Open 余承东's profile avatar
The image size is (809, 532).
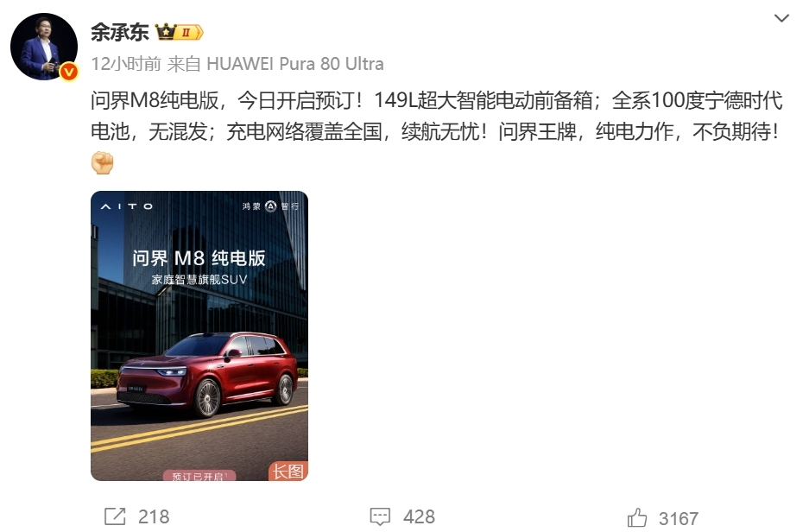point(44,47)
